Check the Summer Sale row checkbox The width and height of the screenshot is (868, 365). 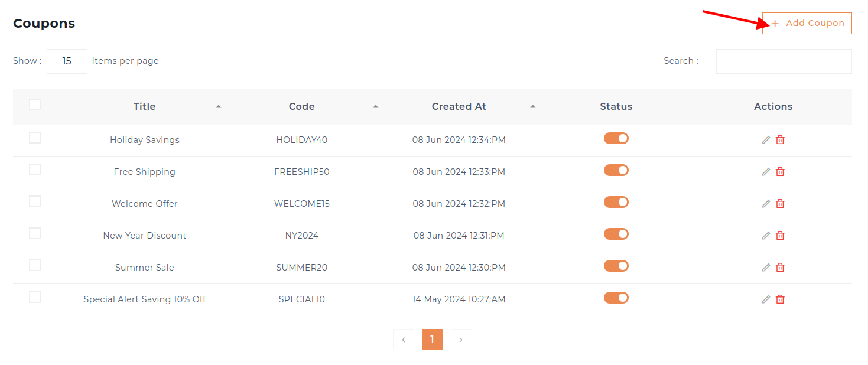pos(35,265)
